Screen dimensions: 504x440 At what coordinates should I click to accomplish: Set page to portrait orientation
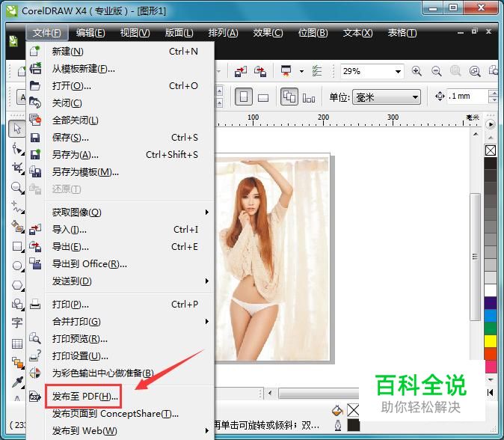(x=243, y=97)
